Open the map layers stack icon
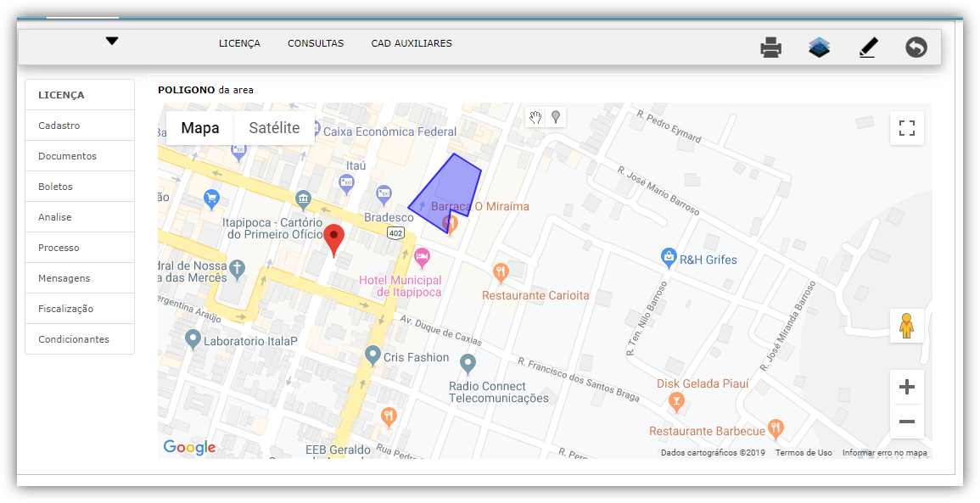The height and width of the screenshot is (503, 980). point(819,48)
